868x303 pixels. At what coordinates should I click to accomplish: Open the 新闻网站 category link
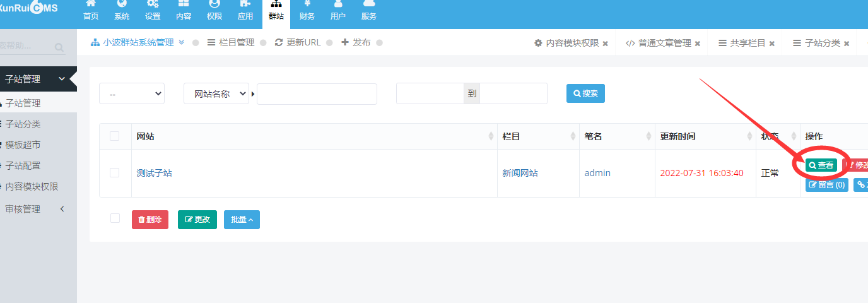pos(520,173)
